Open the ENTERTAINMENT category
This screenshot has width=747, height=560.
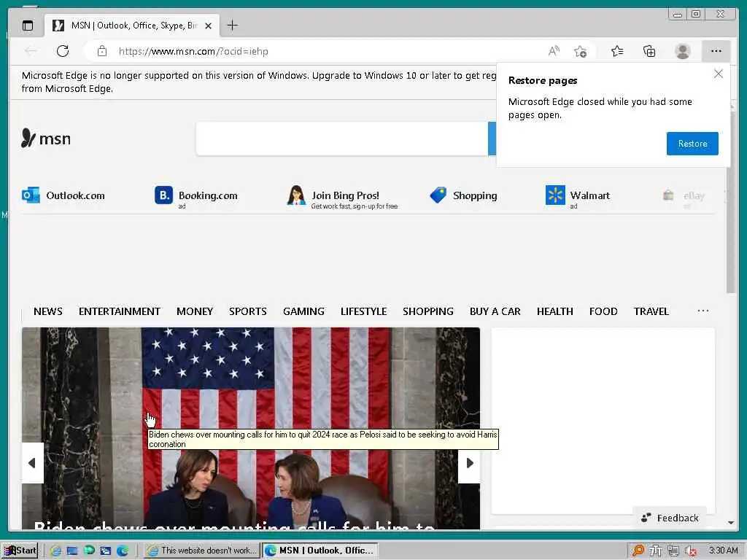tap(119, 311)
